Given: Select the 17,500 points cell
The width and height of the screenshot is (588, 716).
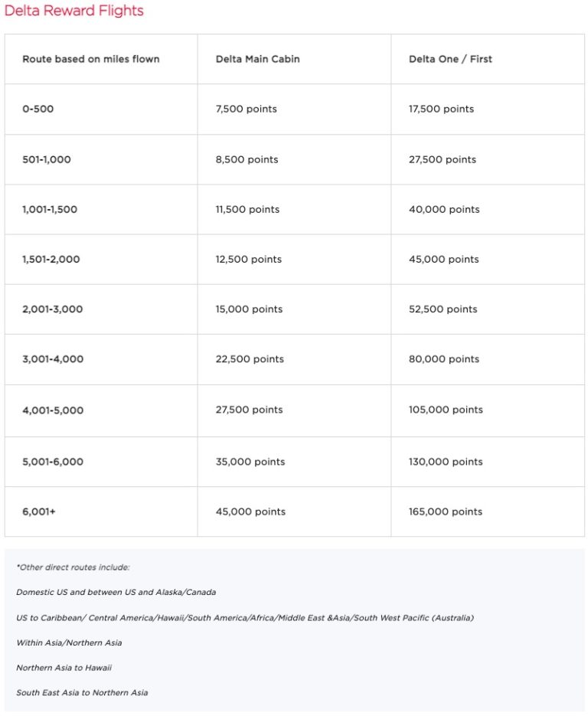Looking at the screenshot, I should coord(442,109).
